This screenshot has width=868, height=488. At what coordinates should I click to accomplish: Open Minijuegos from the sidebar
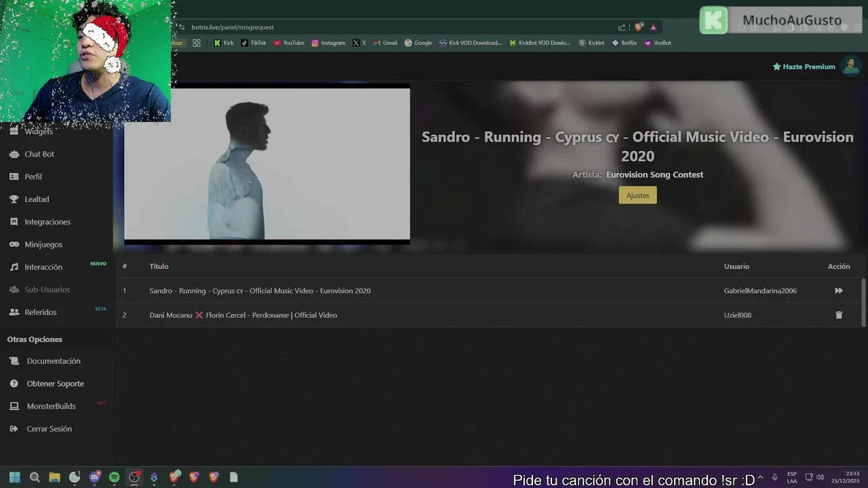click(43, 244)
